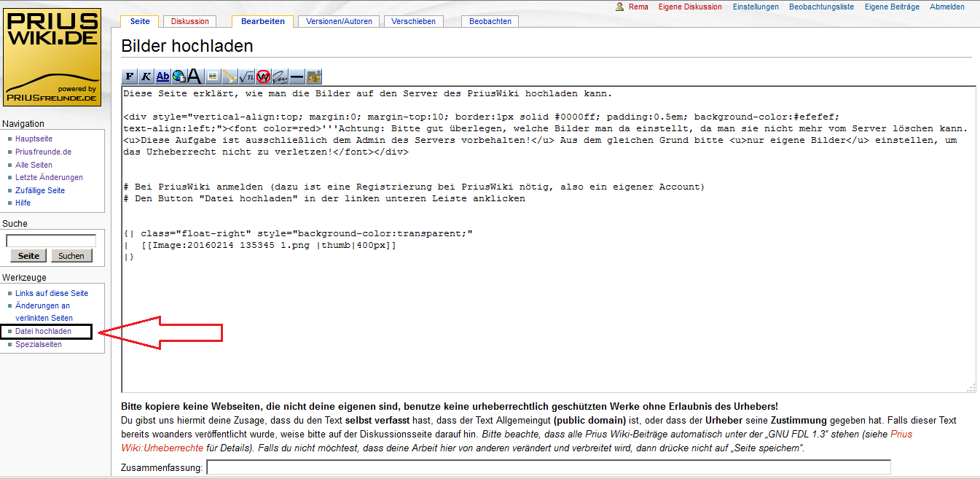Insert math formula square root icon
This screenshot has width=980, height=479.
pyautogui.click(x=246, y=76)
